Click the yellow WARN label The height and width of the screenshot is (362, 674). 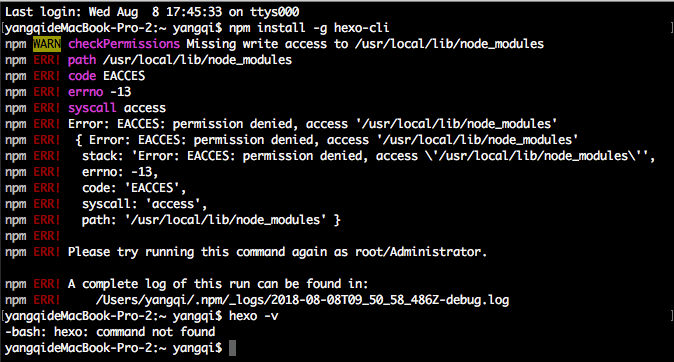point(47,44)
